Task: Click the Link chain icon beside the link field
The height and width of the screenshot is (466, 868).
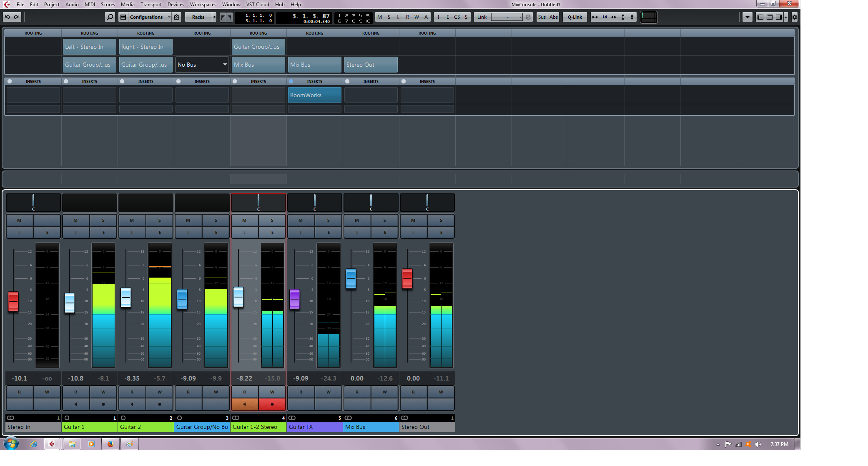Action: click(x=528, y=17)
